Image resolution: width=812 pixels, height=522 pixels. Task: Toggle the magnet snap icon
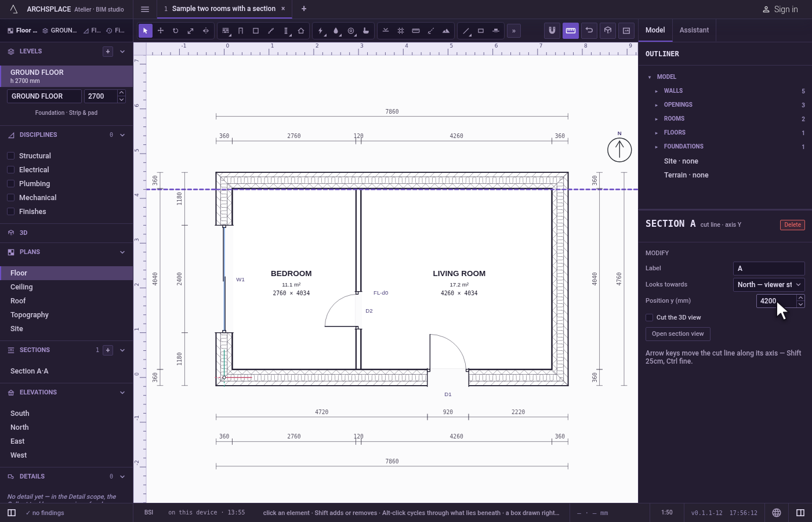click(x=552, y=31)
